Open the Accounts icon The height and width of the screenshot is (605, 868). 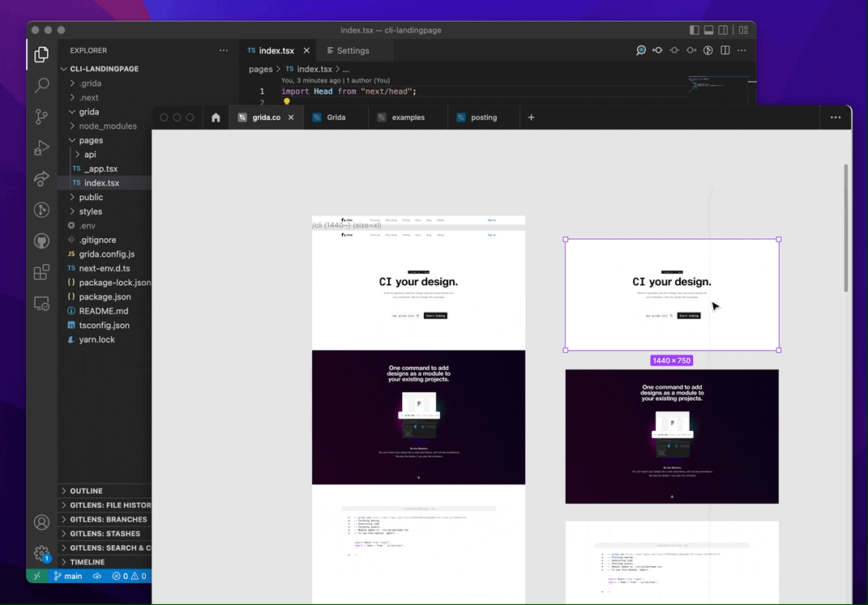point(41,522)
